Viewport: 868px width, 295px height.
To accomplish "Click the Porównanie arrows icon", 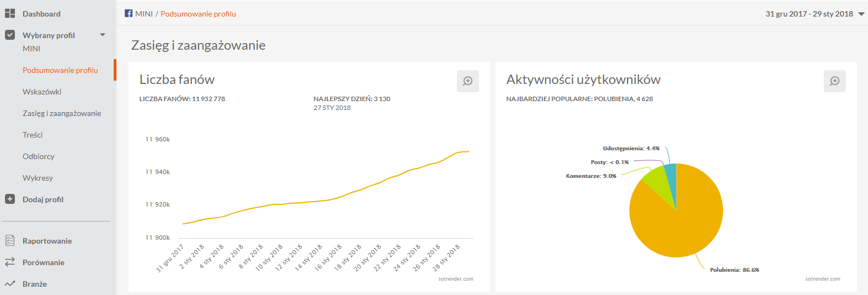I will (x=10, y=262).
